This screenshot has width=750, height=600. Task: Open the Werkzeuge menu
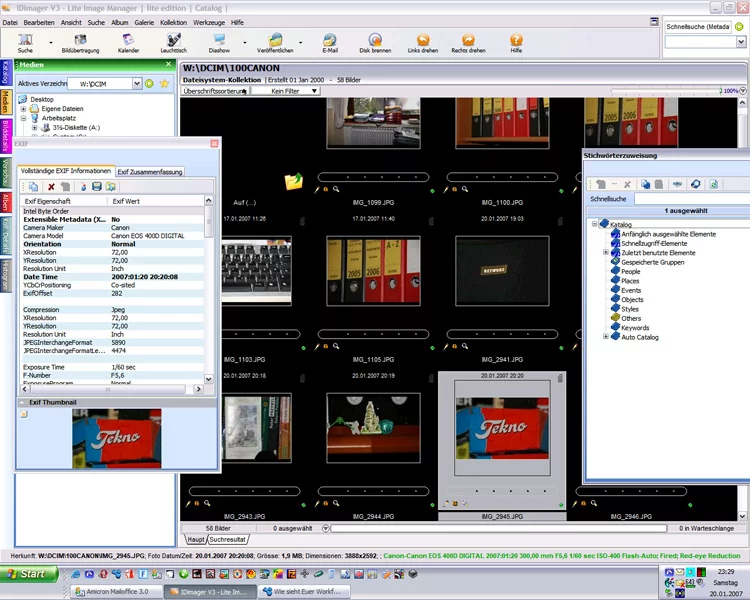coord(209,22)
